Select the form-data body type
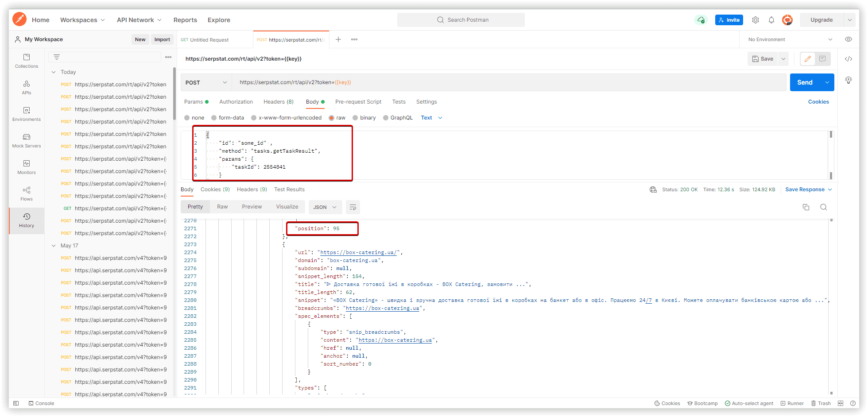 click(228, 118)
